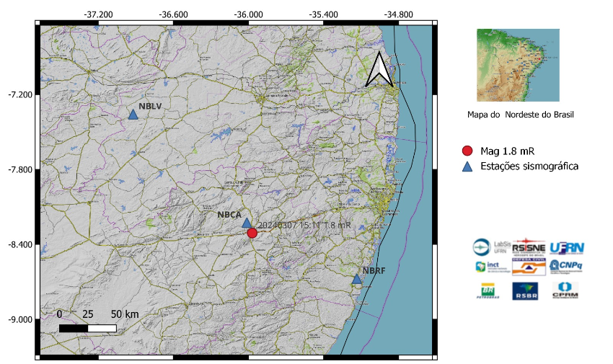This screenshot has width=613, height=364.
Task: Click the RSBR logo
Action: tap(526, 290)
